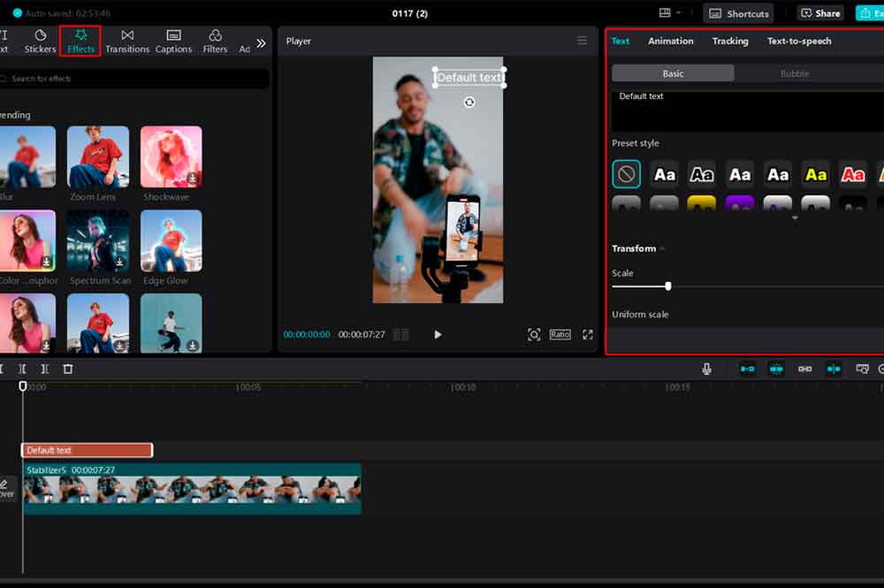Toggle the auto snapping icon in timeline toolbar
Screen dimensions: 884x588
click(x=776, y=369)
